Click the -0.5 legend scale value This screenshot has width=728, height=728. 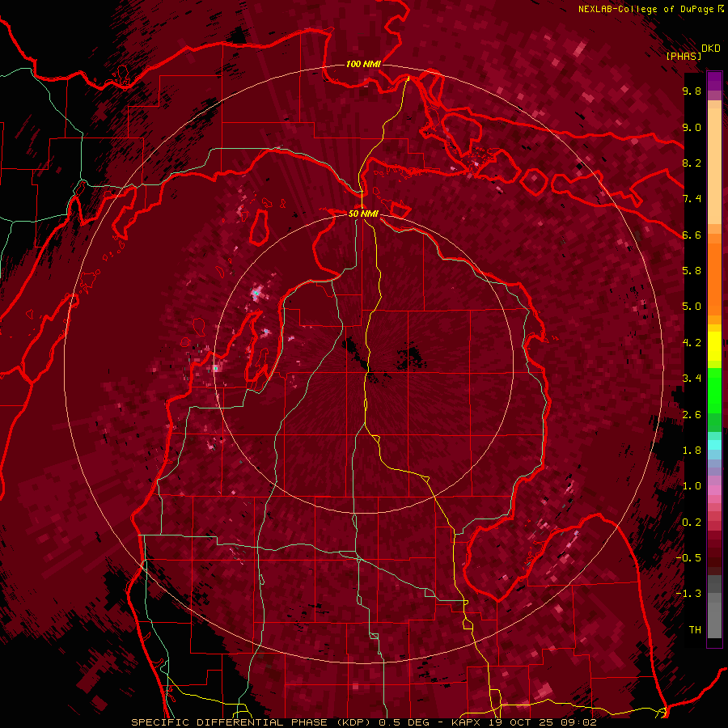(688, 557)
